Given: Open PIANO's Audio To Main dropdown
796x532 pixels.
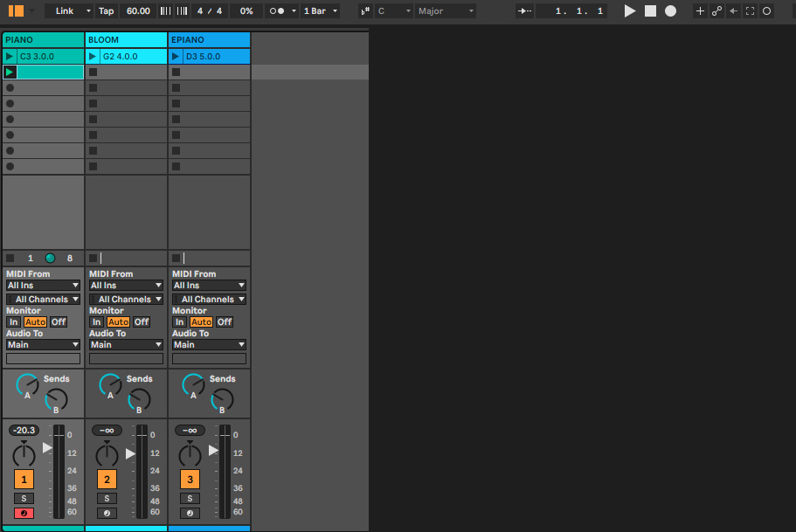Looking at the screenshot, I should pyautogui.click(x=43, y=345).
